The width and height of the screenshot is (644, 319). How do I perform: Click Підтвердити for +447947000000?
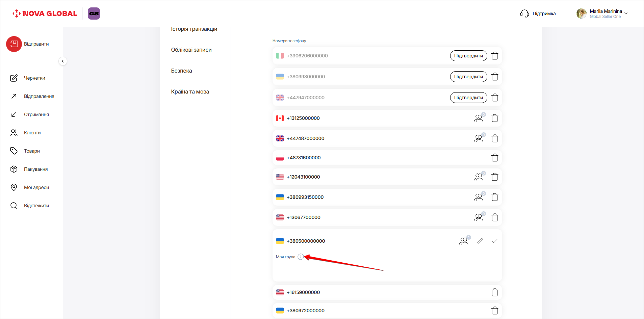pos(468,98)
